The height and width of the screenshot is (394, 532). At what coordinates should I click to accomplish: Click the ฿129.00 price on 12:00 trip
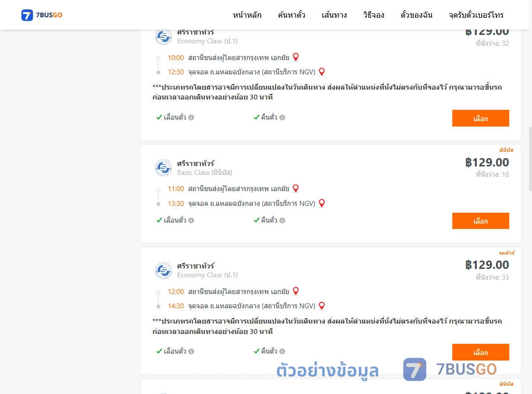click(487, 264)
